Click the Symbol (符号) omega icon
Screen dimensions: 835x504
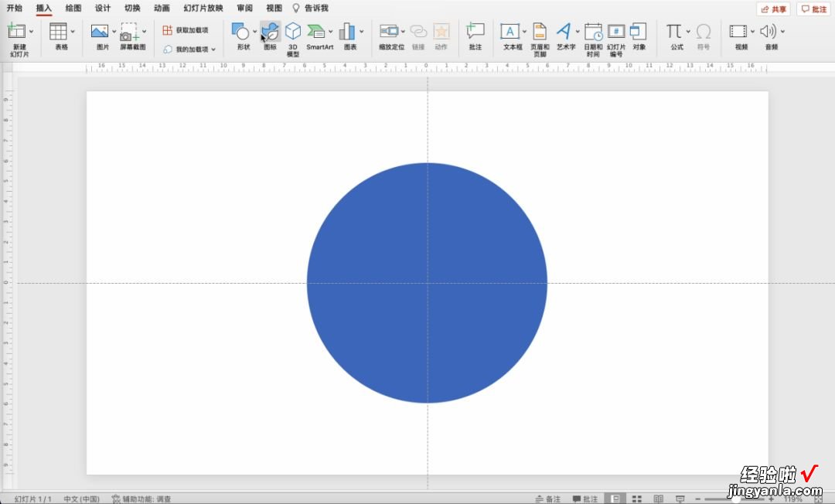pos(704,32)
